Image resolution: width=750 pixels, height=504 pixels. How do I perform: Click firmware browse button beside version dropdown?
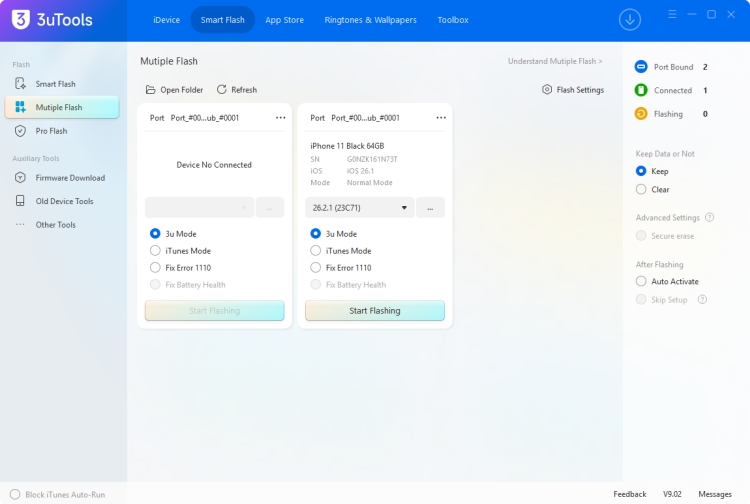point(430,208)
